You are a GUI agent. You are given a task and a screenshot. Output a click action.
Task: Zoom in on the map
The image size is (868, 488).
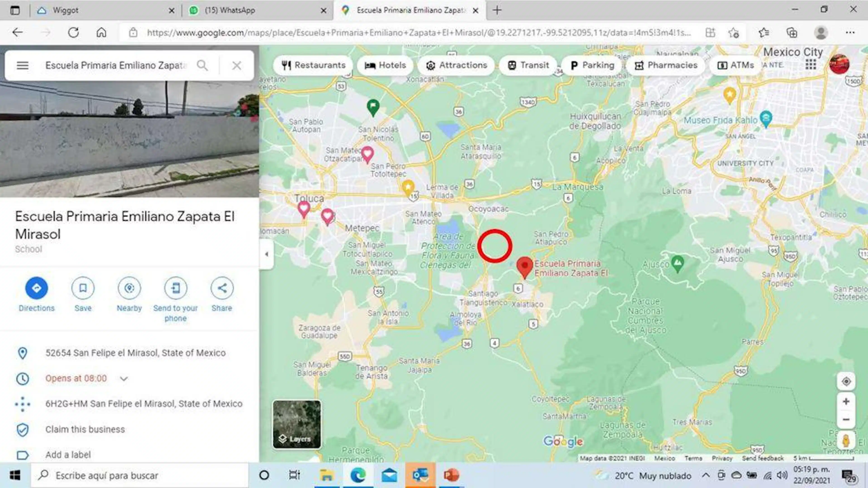[846, 402]
